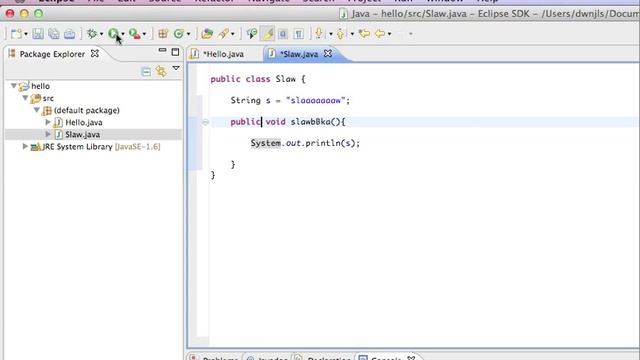This screenshot has width=640, height=360.
Task: Open the Back history dropdown arrow
Action: (389, 34)
